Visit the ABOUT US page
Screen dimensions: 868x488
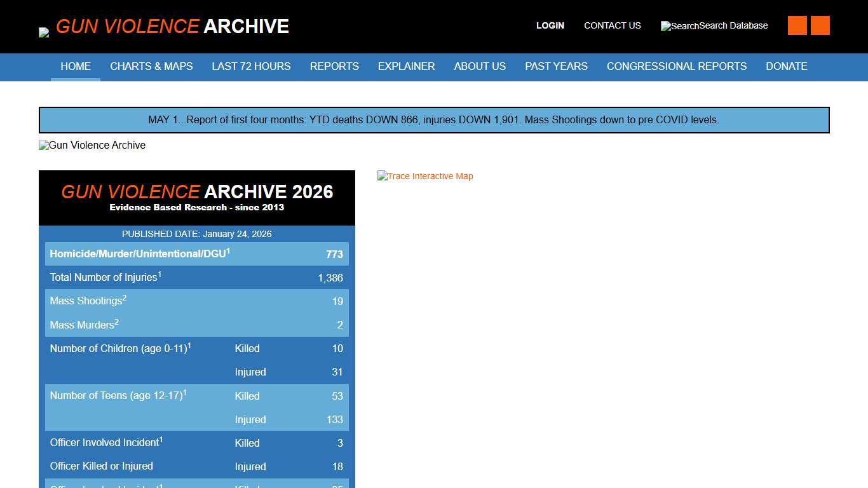[x=480, y=66]
